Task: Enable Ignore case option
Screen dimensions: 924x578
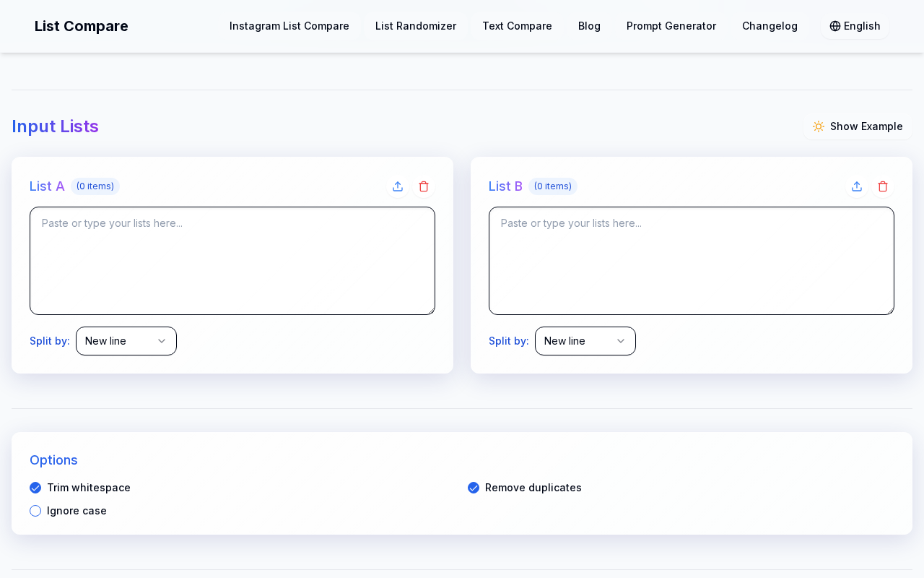Action: [x=35, y=511]
